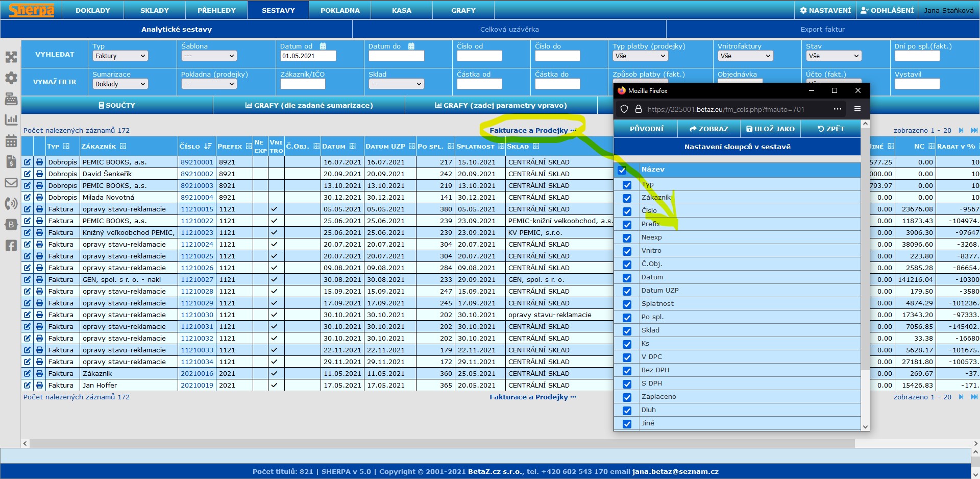Expand the Sumarizace dropdown
Screen dimensions: 980x479
pos(120,84)
